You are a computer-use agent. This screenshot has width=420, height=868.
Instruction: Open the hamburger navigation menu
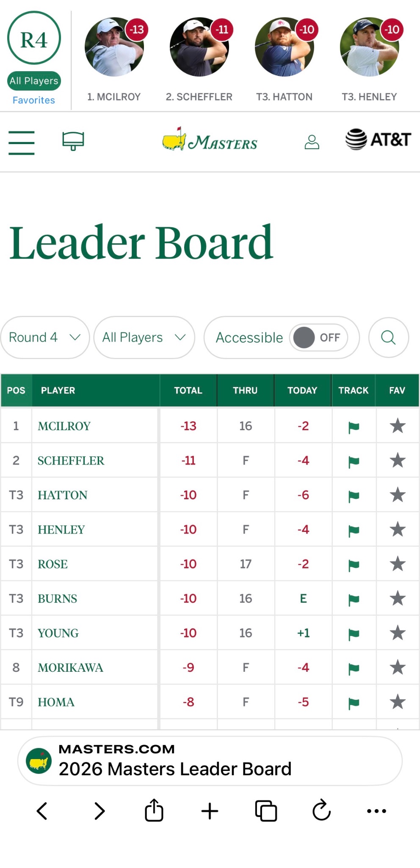(21, 142)
